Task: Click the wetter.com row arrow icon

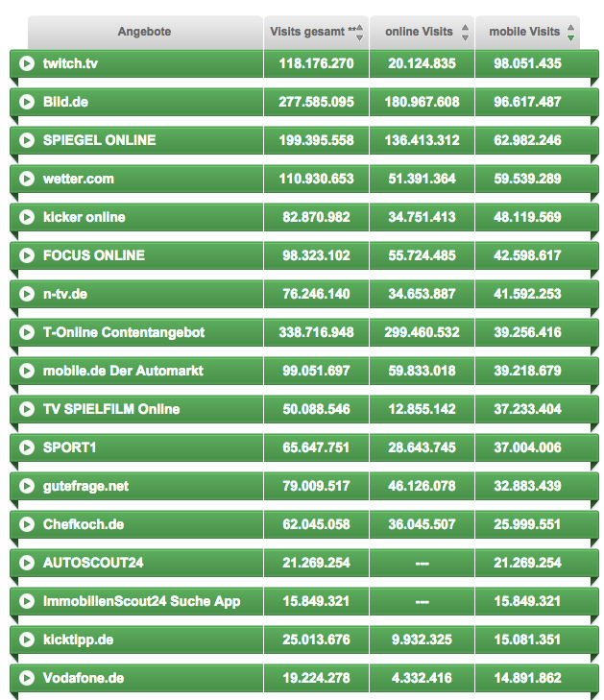Action: click(x=27, y=179)
